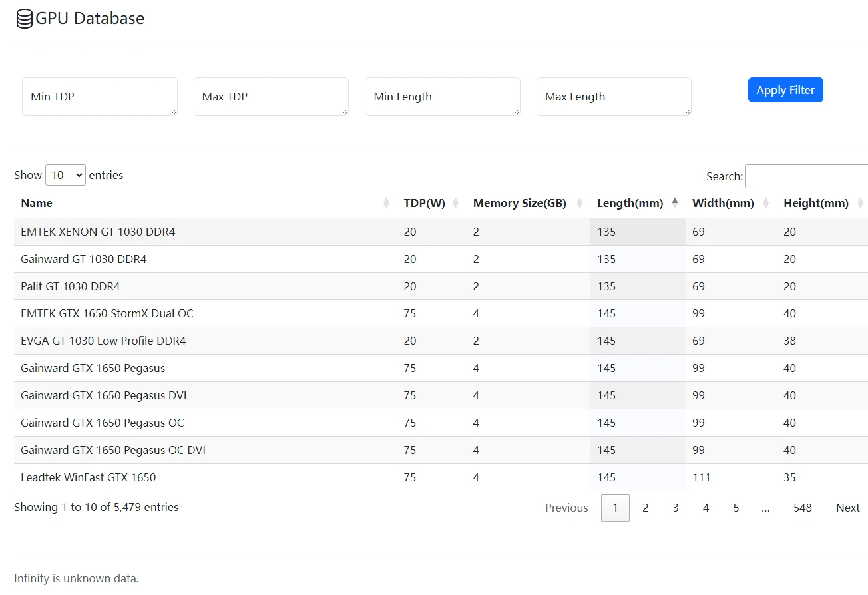
Task: Go to page 4 of results
Action: 706,508
